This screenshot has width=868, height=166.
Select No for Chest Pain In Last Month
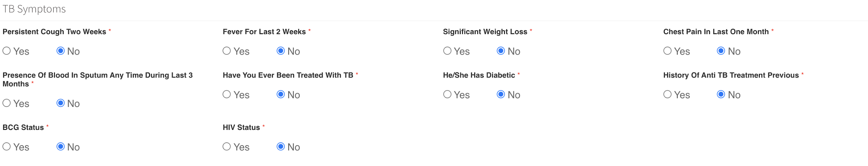(x=721, y=51)
